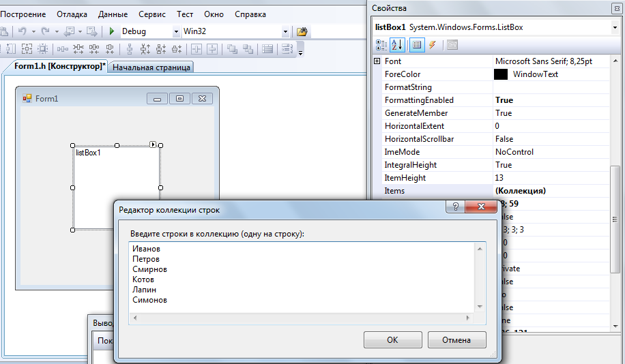Click the line Симонов in editor
This screenshot has width=625, height=364.
[149, 300]
